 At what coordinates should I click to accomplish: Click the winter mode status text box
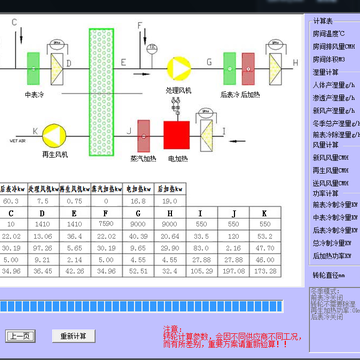335,319
